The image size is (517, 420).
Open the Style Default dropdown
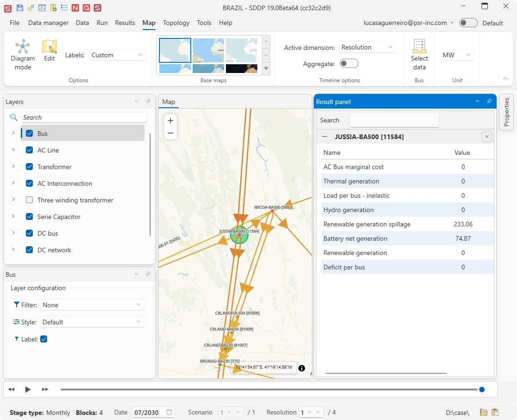[x=92, y=322]
